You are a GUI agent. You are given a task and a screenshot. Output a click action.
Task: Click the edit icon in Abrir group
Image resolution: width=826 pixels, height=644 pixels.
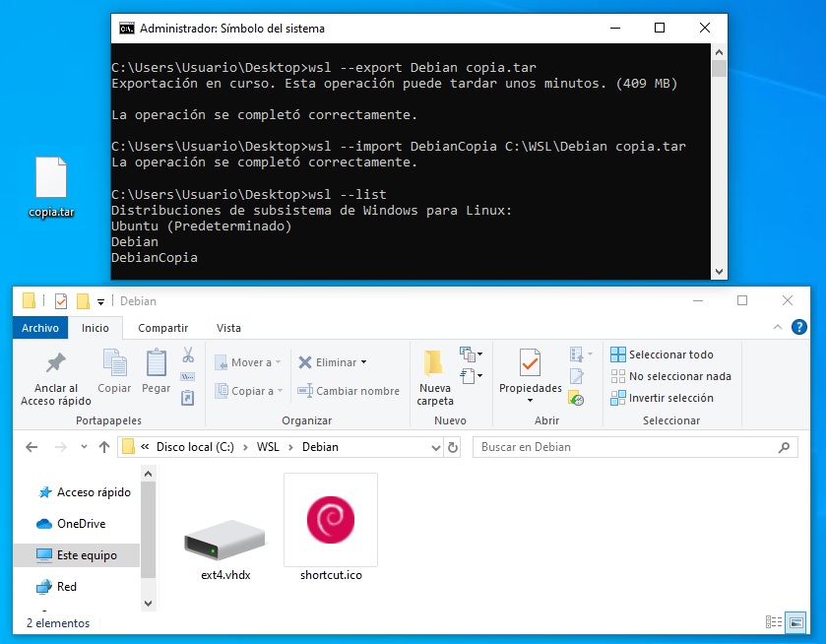(576, 376)
